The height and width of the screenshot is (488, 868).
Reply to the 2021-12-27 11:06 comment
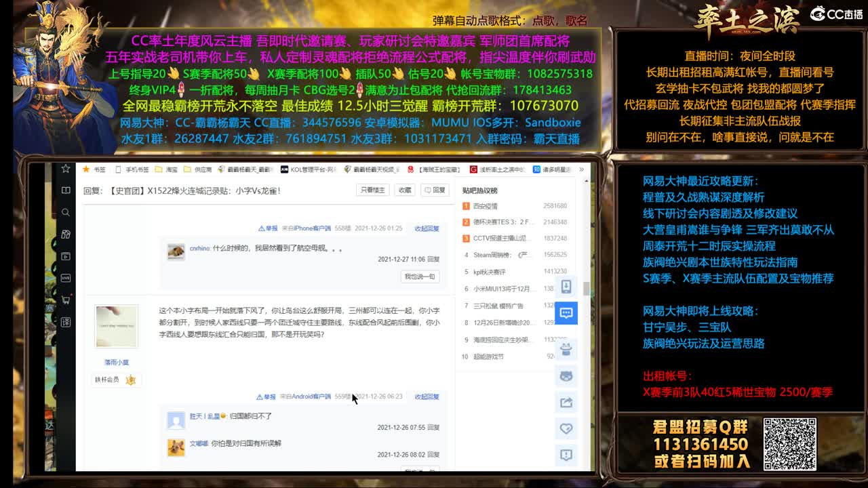pyautogui.click(x=433, y=259)
